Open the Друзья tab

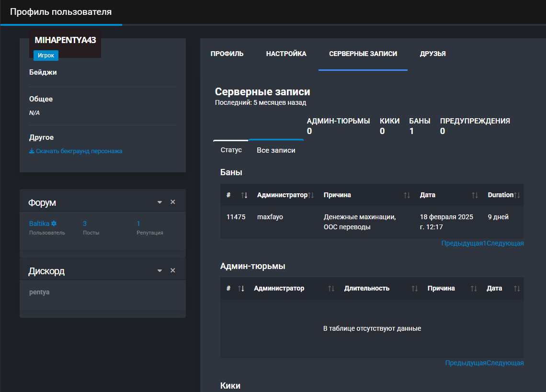433,54
